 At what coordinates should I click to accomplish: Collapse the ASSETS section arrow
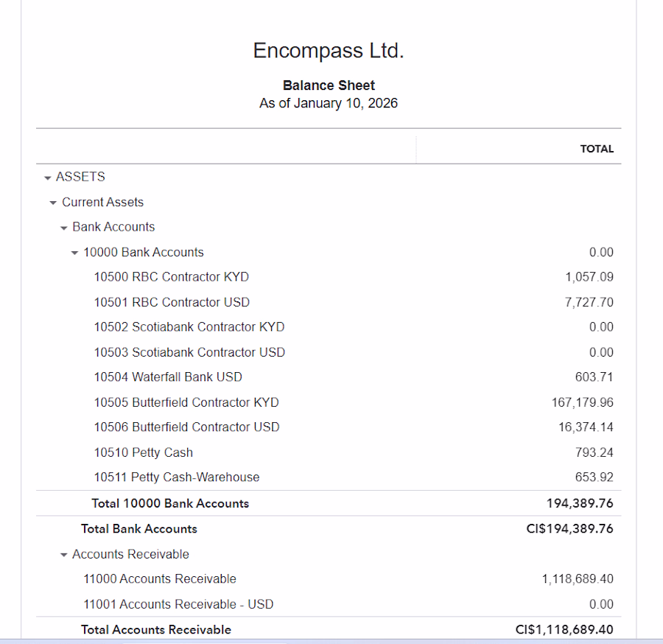[48, 178]
